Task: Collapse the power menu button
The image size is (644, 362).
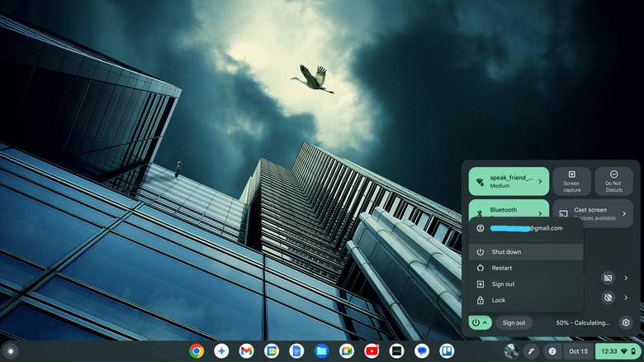Action: [x=480, y=322]
